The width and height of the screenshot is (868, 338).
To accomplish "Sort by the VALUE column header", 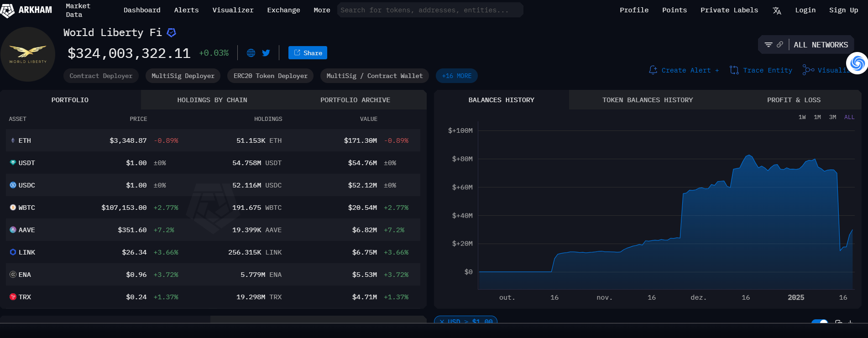I will (x=368, y=119).
